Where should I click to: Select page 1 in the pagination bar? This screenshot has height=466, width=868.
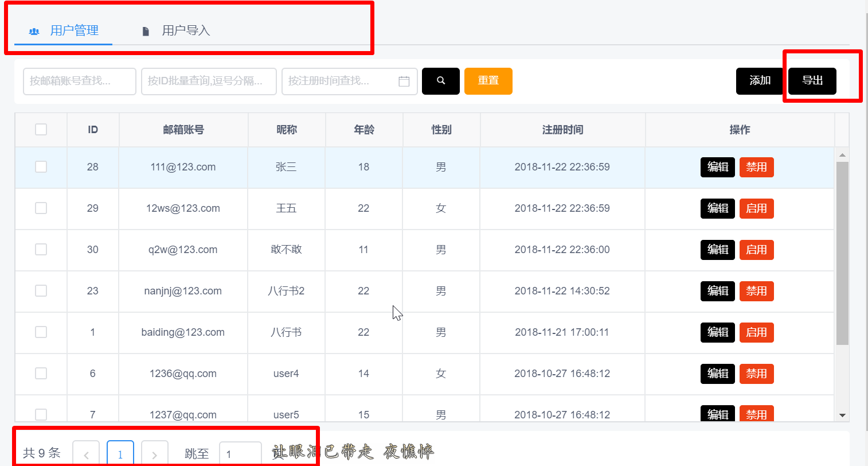(x=120, y=453)
